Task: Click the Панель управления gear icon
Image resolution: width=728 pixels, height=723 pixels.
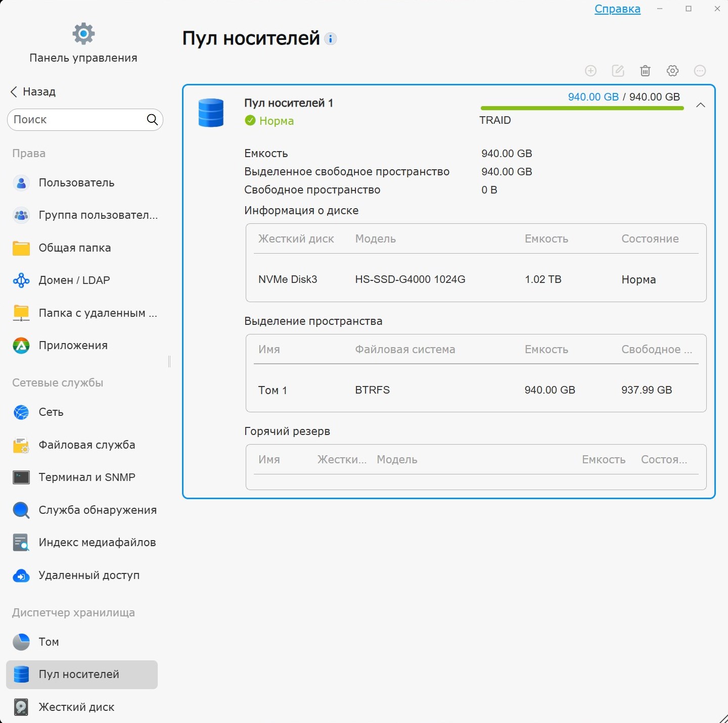Action: 83,34
